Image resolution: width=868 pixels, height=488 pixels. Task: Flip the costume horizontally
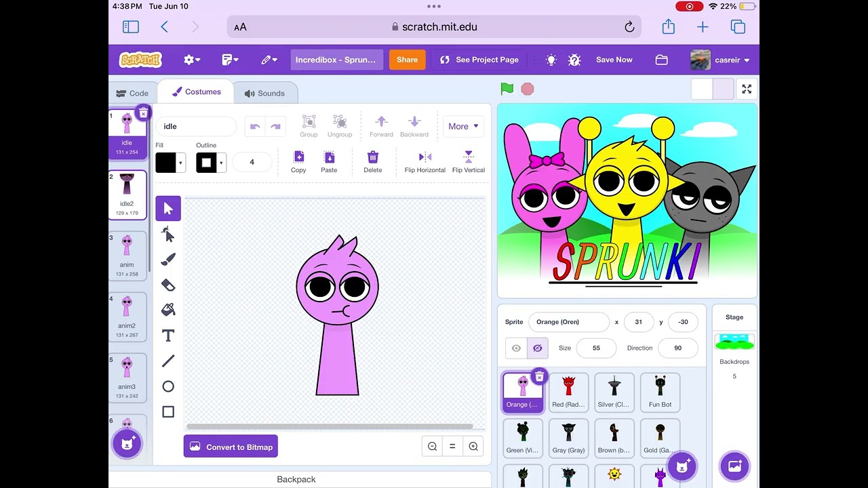(x=425, y=162)
